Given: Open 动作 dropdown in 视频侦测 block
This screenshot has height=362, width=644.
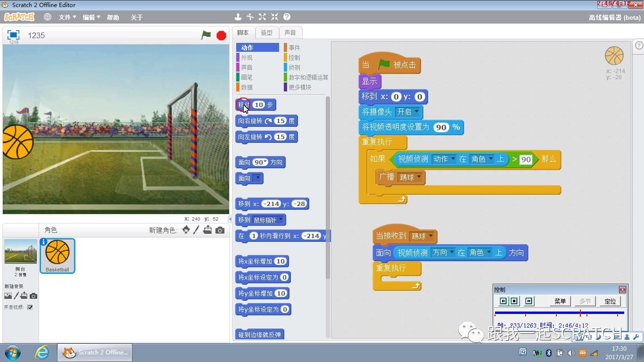Looking at the screenshot, I should pyautogui.click(x=453, y=159).
